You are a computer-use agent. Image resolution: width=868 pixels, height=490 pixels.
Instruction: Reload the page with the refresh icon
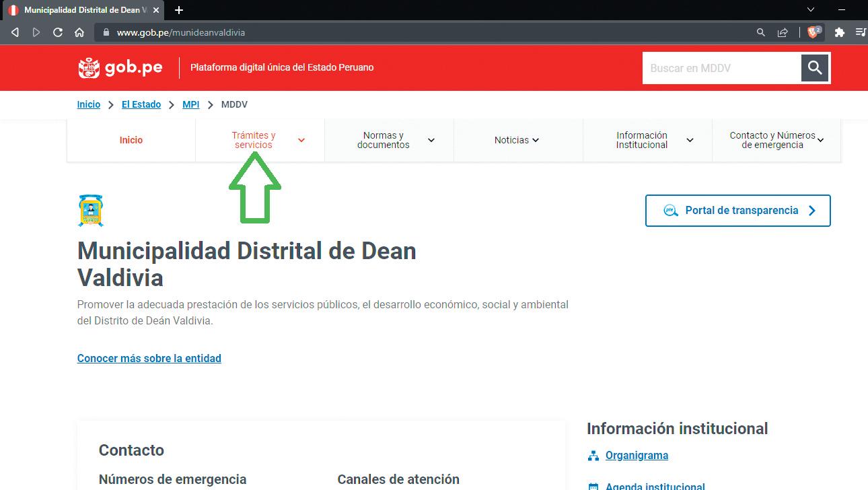pos(58,32)
